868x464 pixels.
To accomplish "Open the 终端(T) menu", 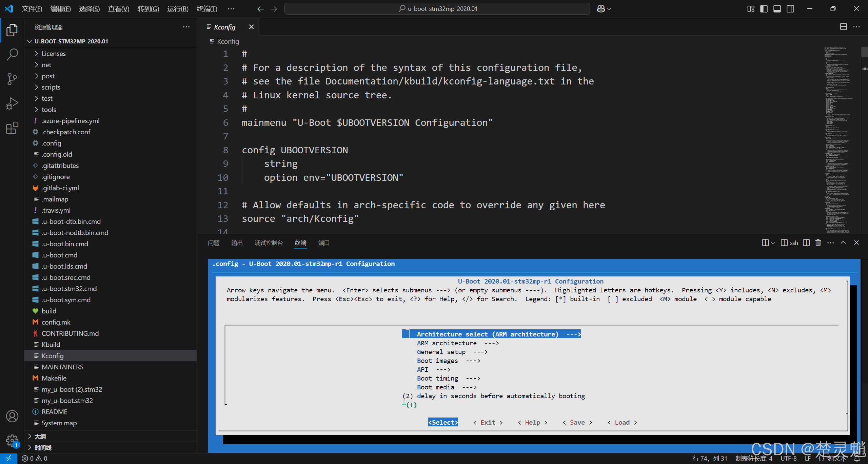I will [206, 9].
